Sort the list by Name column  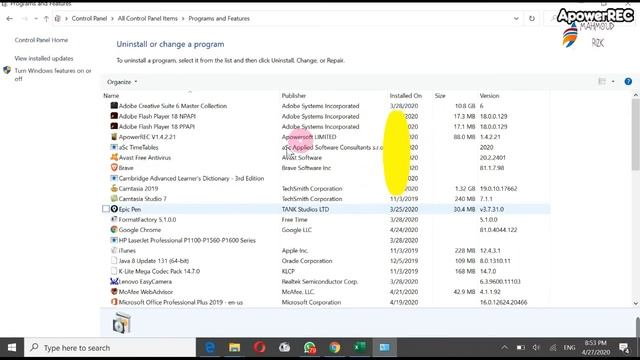tap(111, 96)
